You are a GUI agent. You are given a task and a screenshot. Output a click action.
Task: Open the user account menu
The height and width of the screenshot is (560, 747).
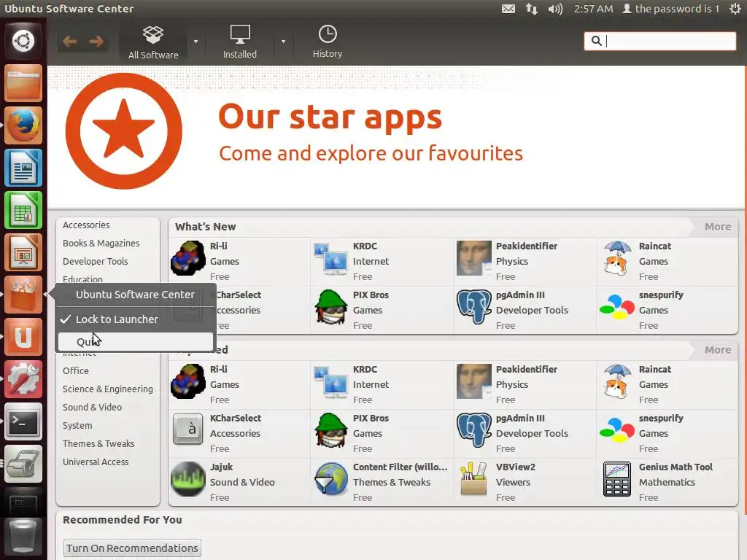[x=671, y=9]
